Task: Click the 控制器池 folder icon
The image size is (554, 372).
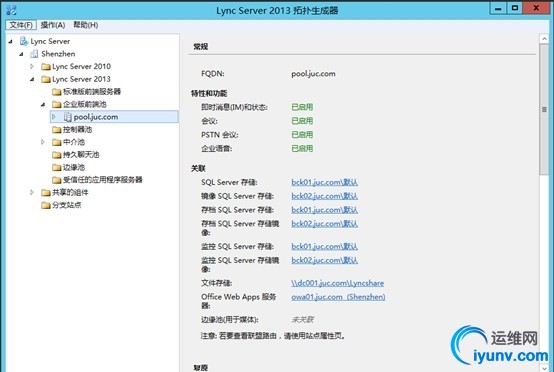Action: coord(57,130)
